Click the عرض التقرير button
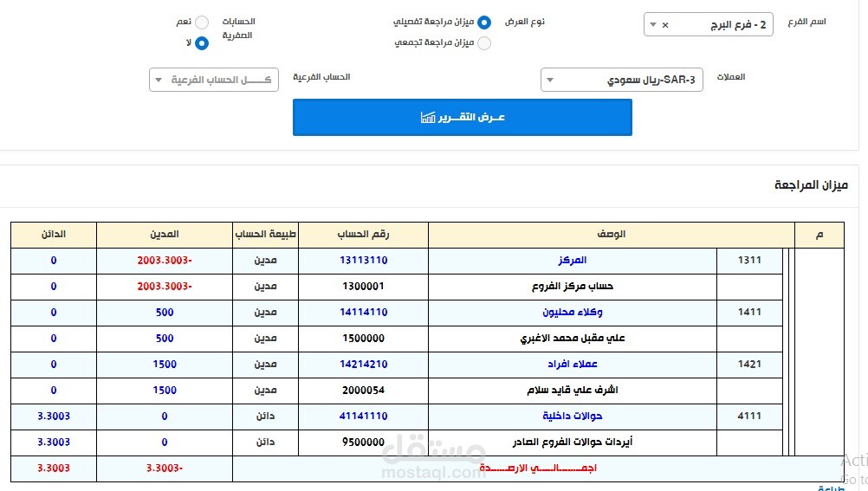 tap(463, 118)
